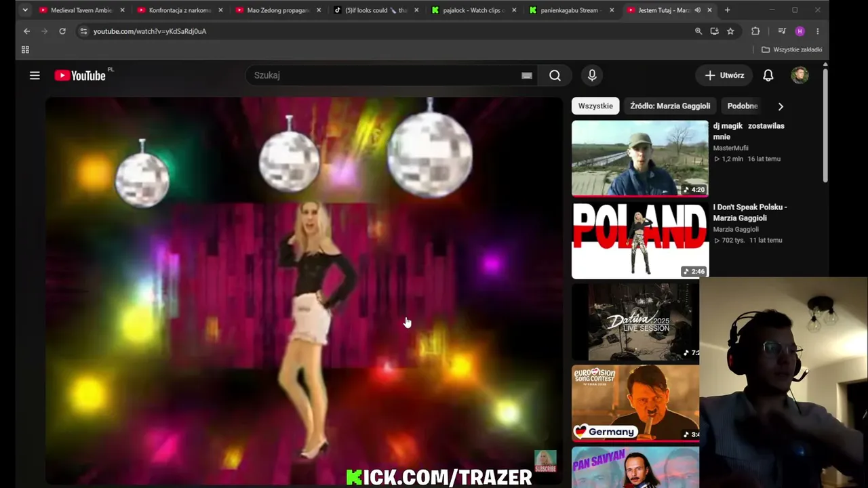Click the address bar URL
Screen dimensions: 868x488
click(150, 31)
